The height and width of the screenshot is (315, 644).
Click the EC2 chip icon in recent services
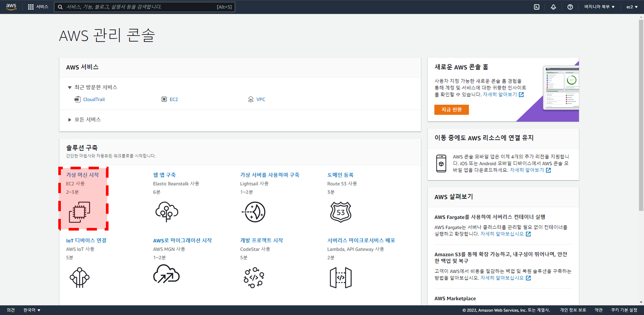point(164,99)
